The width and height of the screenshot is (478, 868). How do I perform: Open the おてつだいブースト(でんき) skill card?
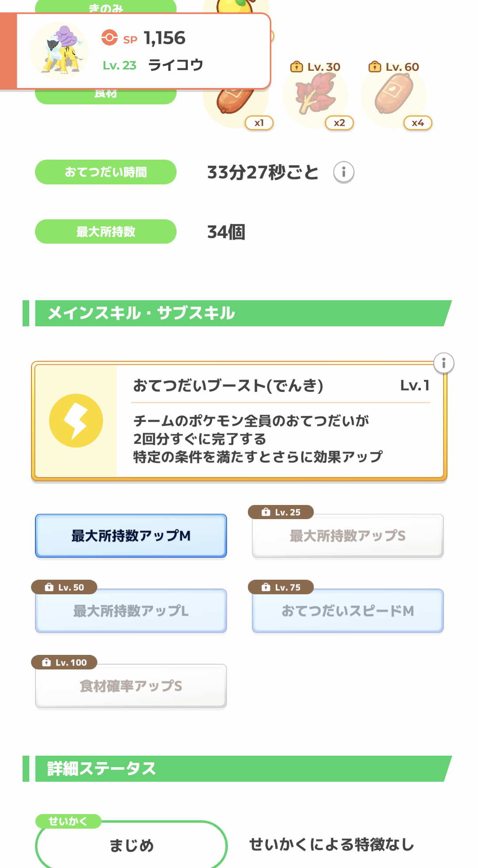(239, 421)
